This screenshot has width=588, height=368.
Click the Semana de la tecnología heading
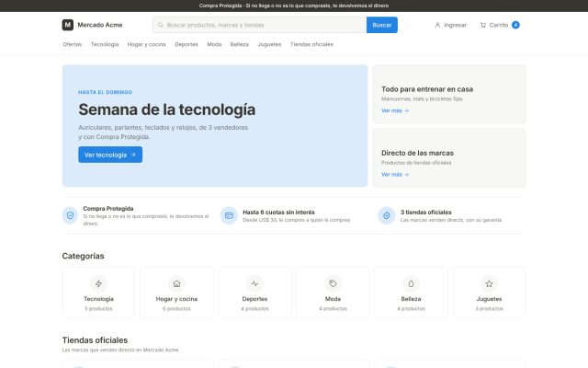point(167,109)
